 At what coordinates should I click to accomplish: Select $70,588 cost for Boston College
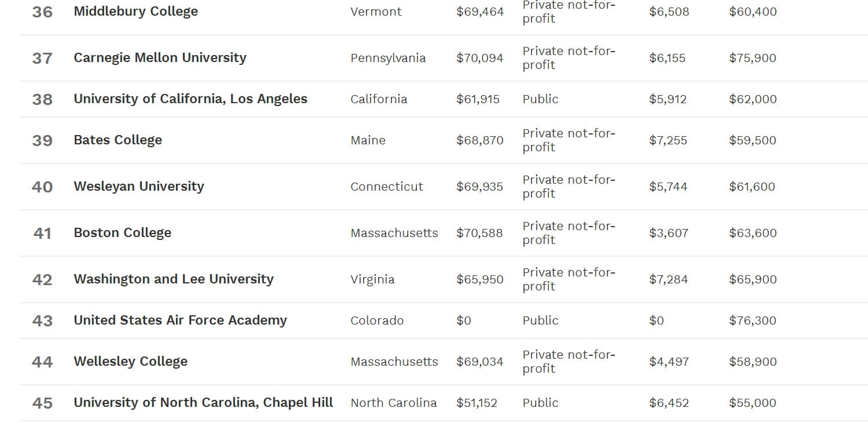479,233
